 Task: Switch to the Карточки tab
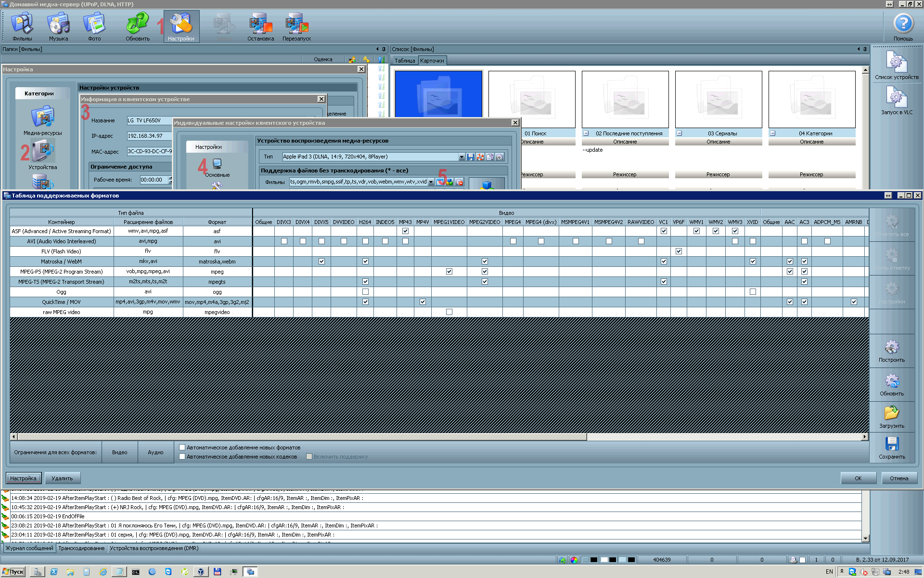click(432, 61)
